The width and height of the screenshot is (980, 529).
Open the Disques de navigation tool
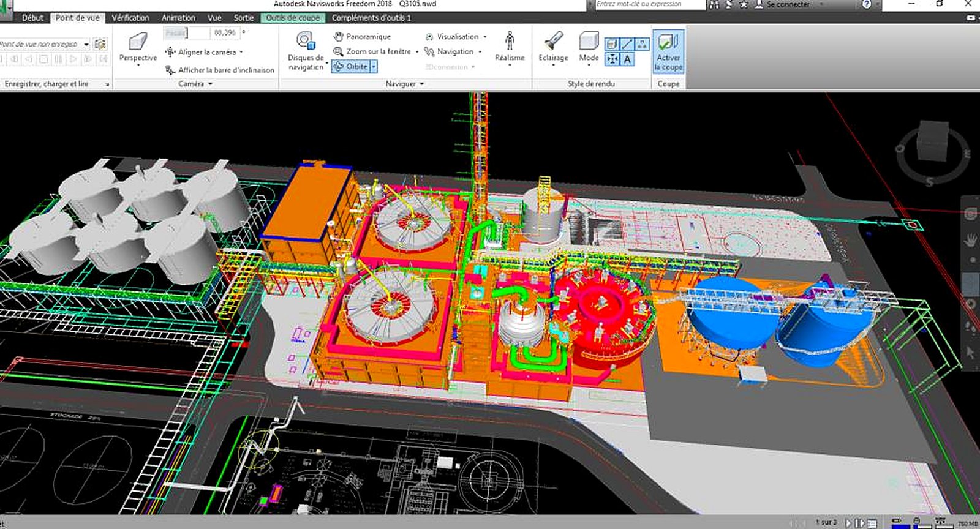pyautogui.click(x=306, y=51)
